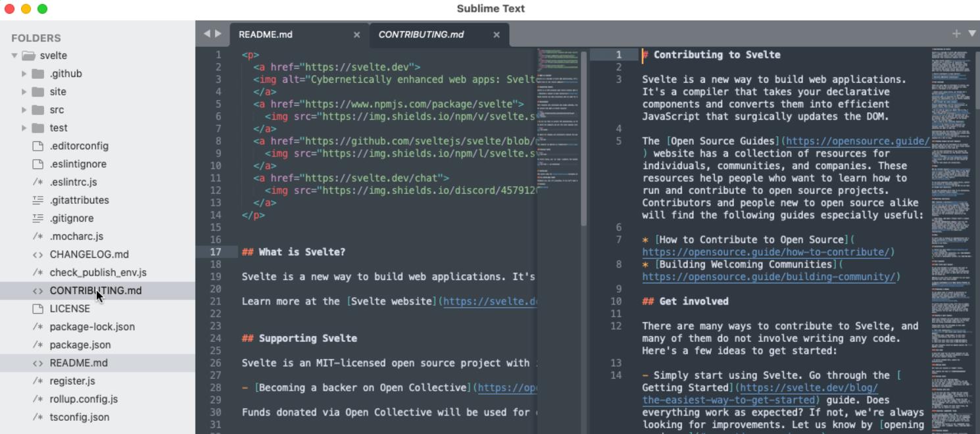This screenshot has width=980, height=434.
Task: Expand the test folder
Action: point(24,128)
